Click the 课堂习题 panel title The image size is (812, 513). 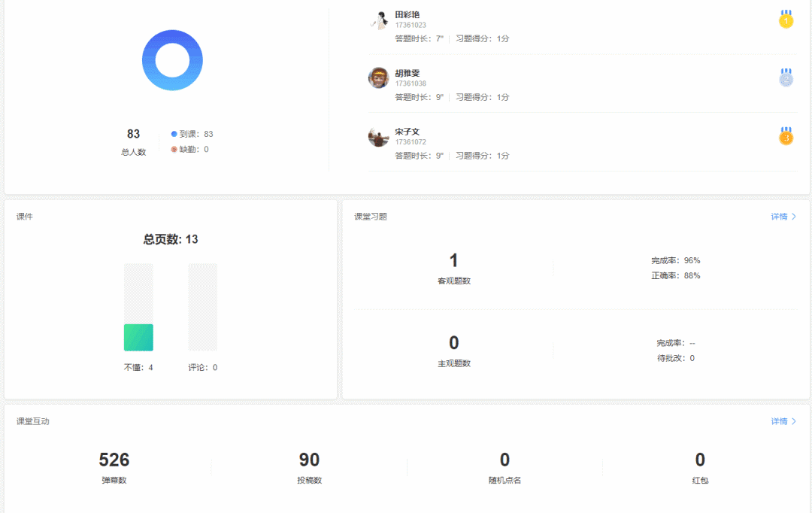(x=371, y=217)
